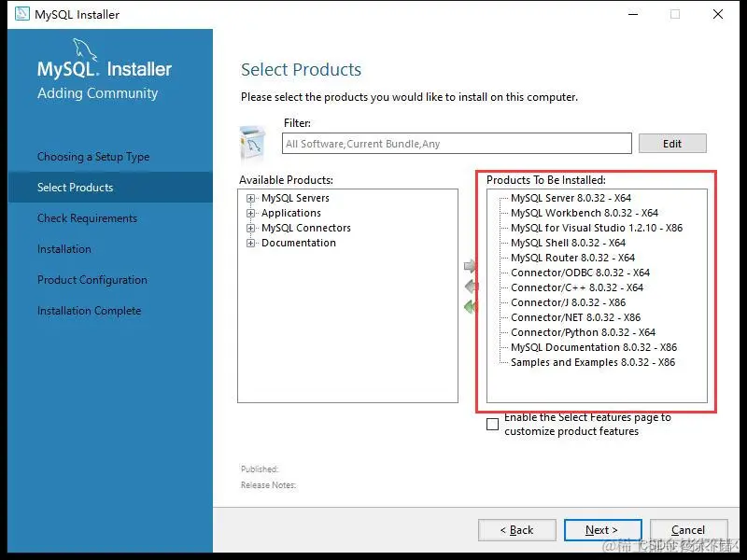Close the MySQL Installer window
This screenshot has height=560, width=747.
pos(718,14)
